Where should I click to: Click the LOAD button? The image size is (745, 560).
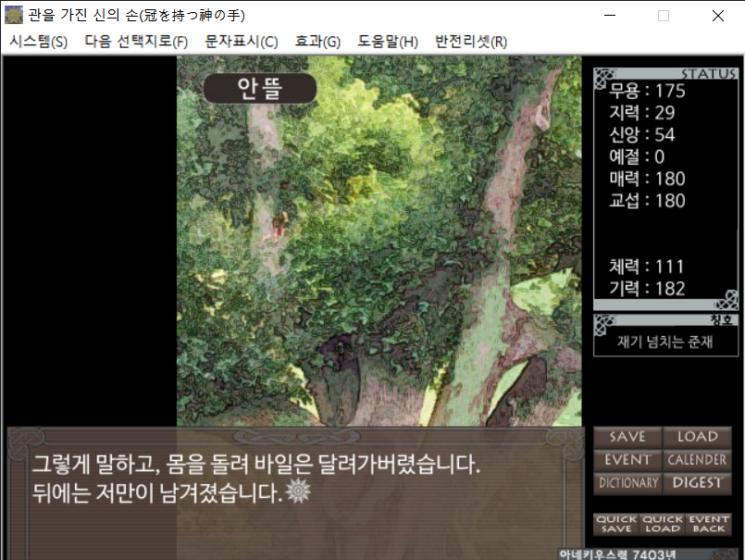click(x=697, y=437)
